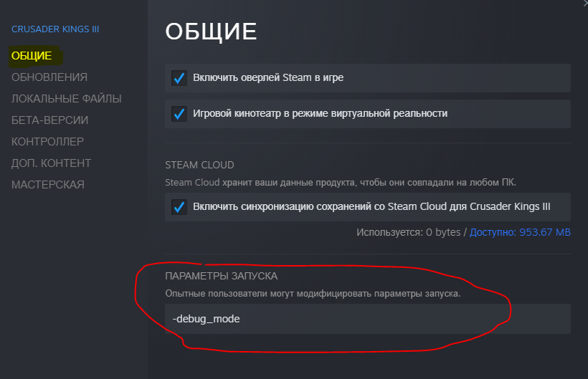Click the 'Используется: 0 bytes' usage text
Screen dimensions: 588x379
coord(409,232)
